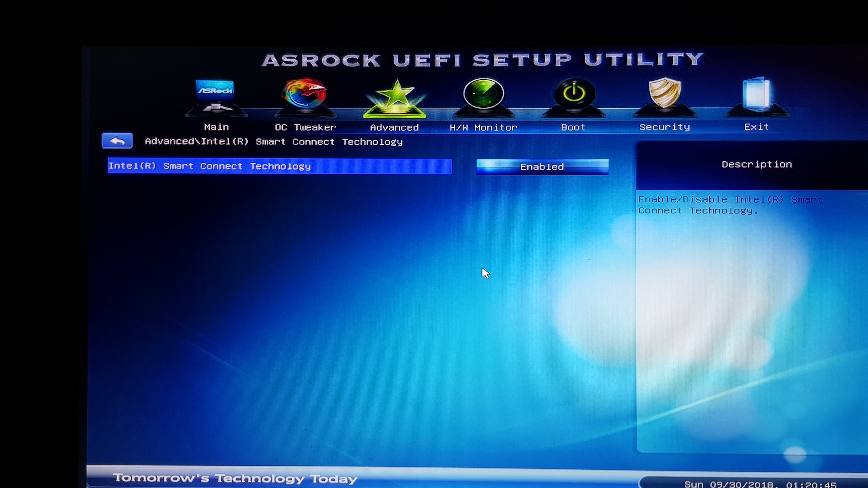868x488 pixels.
Task: Click the Advanced\Intel(R) Smart Connect Technology breadcrumb
Action: (x=274, y=142)
